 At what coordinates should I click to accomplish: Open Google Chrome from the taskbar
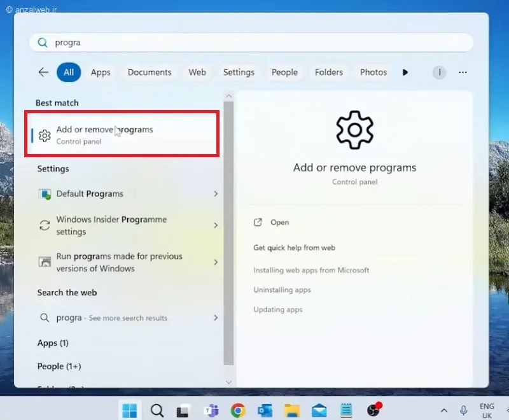coord(238,410)
